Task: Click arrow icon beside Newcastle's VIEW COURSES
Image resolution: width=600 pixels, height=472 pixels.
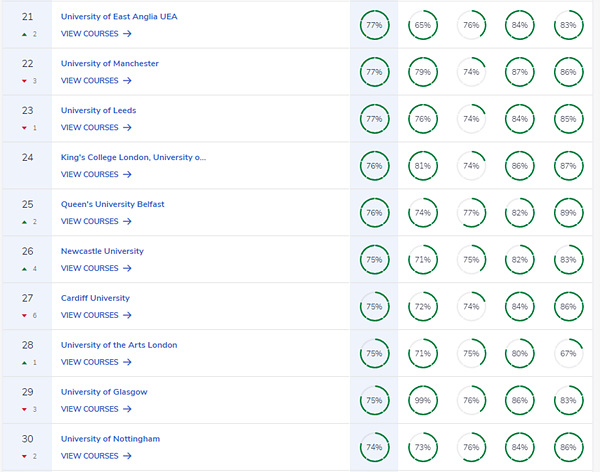Action: coord(127,268)
